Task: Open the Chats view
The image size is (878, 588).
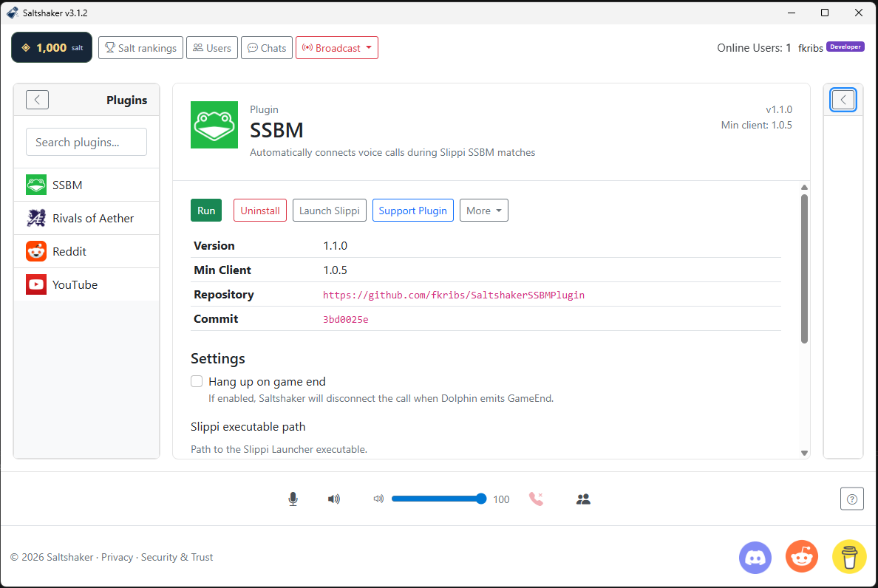Action: pos(267,47)
